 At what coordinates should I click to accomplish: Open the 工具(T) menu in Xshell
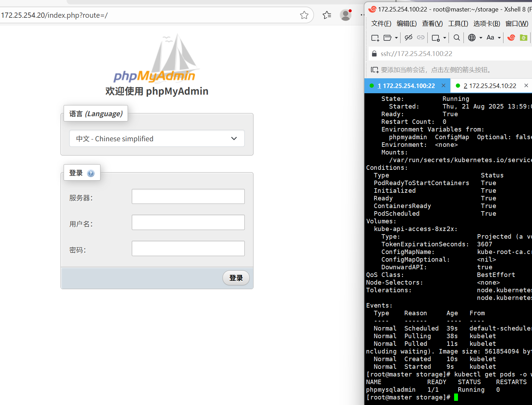[458, 23]
